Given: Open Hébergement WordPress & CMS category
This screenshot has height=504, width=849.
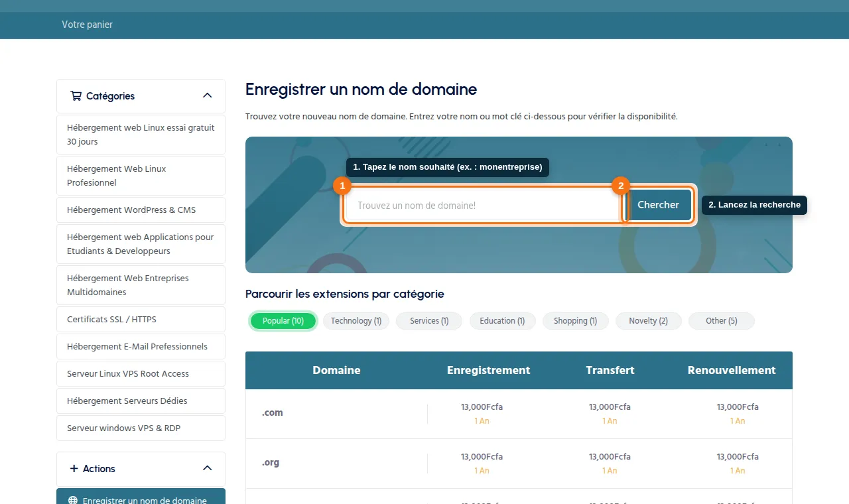Looking at the screenshot, I should pyautogui.click(x=141, y=210).
